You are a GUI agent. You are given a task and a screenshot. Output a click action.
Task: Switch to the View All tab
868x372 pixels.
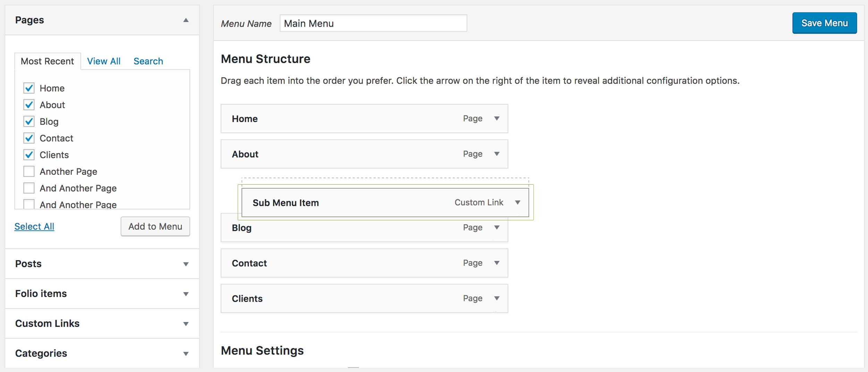[103, 61]
